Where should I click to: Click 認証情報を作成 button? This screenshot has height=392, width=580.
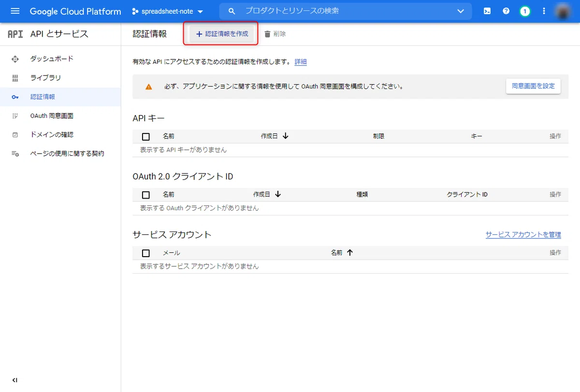[x=221, y=34]
